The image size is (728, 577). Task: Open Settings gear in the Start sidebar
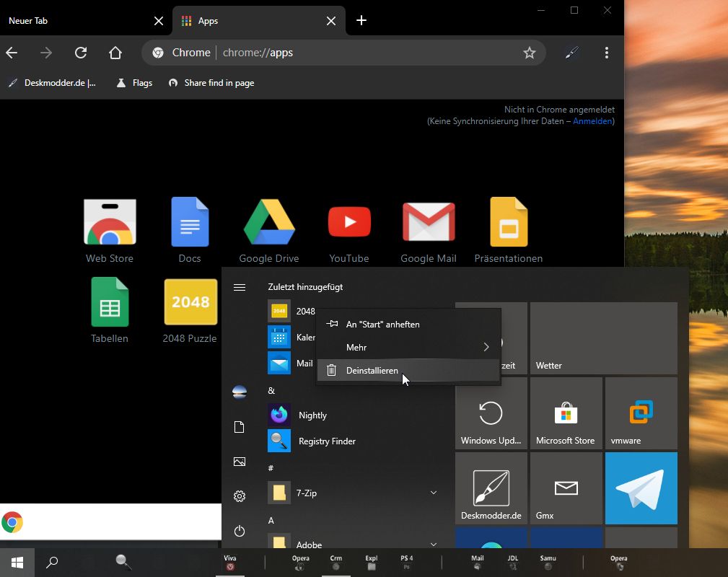(240, 496)
